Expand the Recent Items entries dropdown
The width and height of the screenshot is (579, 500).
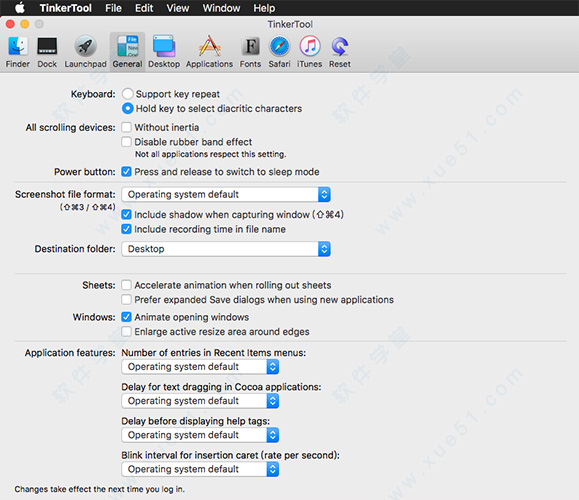click(x=200, y=367)
